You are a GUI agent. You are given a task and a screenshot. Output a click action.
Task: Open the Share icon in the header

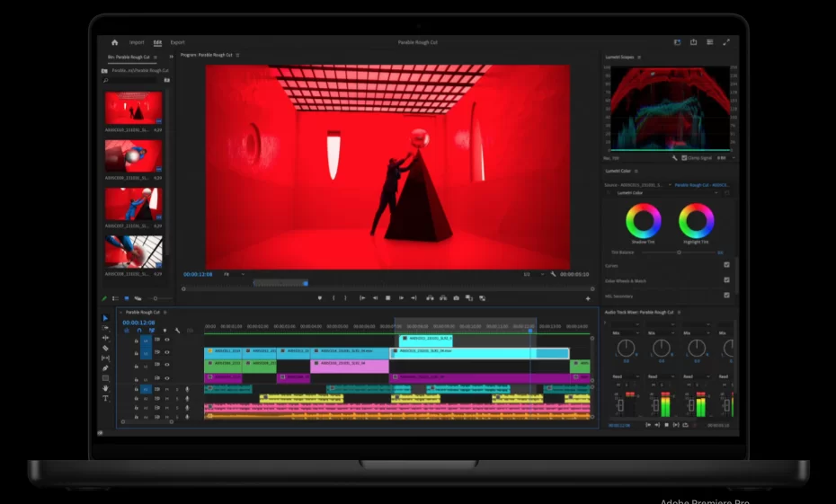[693, 42]
